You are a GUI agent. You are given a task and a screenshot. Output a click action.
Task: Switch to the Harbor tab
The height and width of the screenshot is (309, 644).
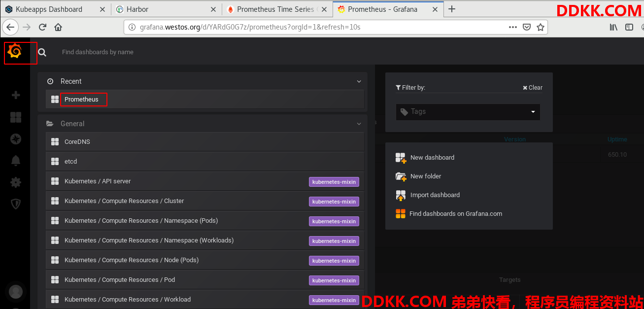click(x=167, y=9)
